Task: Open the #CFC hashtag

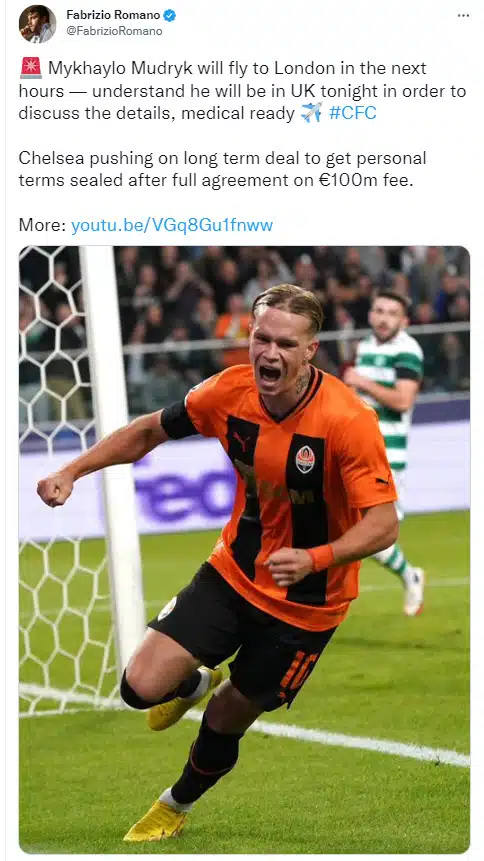Action: point(352,113)
